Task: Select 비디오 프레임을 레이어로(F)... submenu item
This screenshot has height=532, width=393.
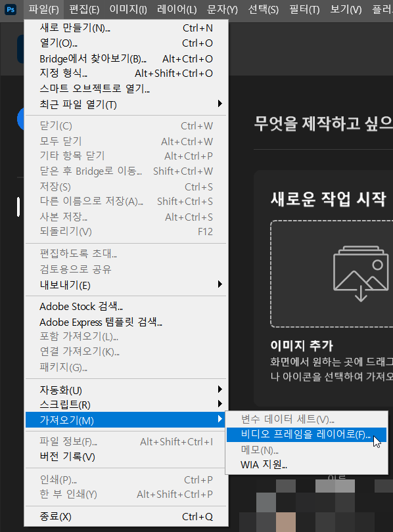Action: pyautogui.click(x=306, y=435)
